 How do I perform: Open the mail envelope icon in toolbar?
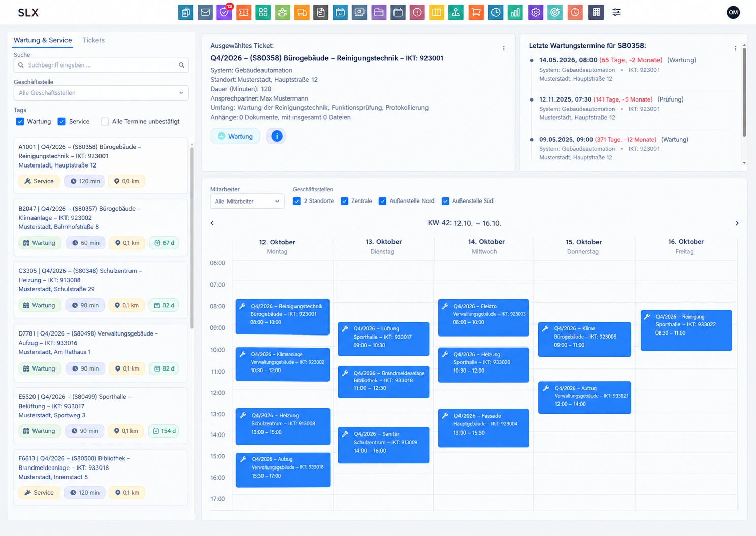pyautogui.click(x=205, y=12)
